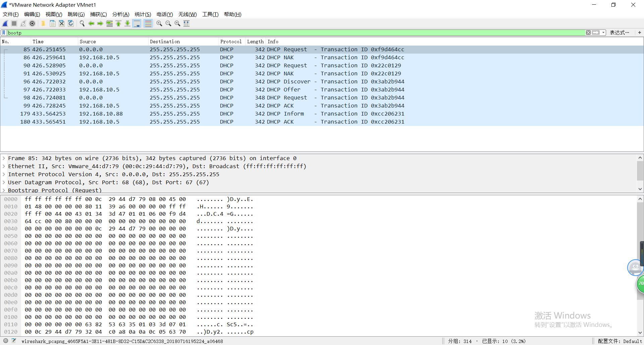
Task: Open the 帮助(H) menu
Action: pos(233,14)
